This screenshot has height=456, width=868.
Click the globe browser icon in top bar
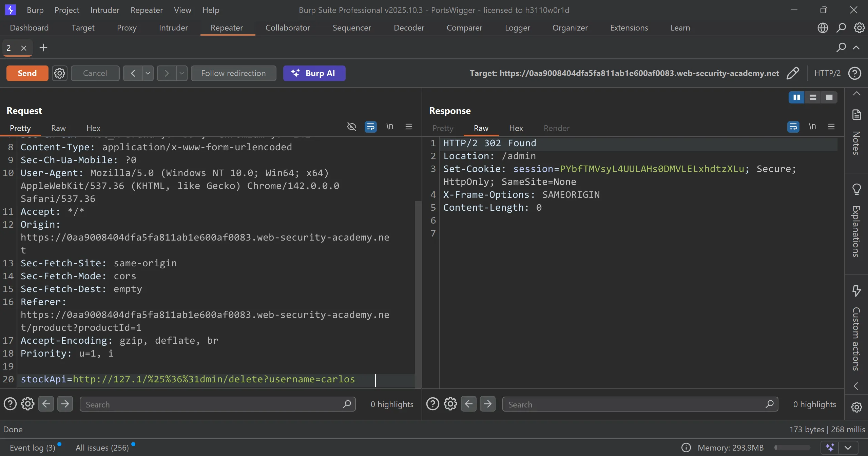coord(823,28)
